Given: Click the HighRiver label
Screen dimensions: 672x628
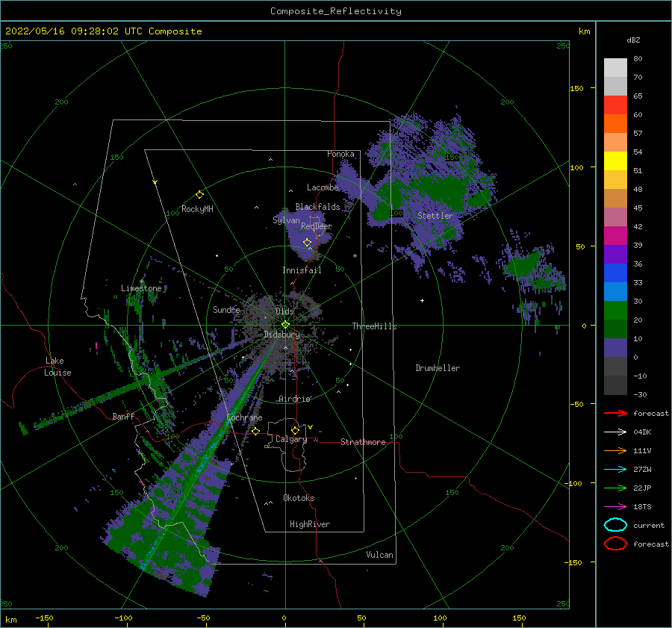Looking at the screenshot, I should click(x=310, y=524).
